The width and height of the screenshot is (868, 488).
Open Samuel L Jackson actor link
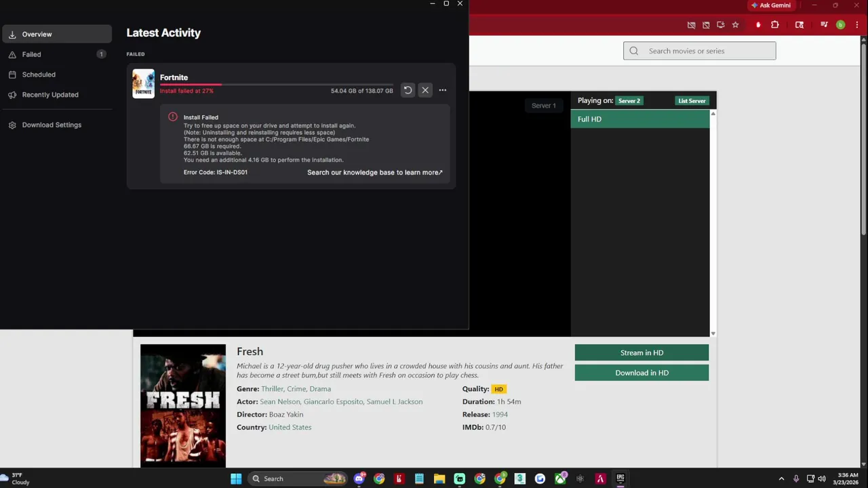pyautogui.click(x=395, y=402)
